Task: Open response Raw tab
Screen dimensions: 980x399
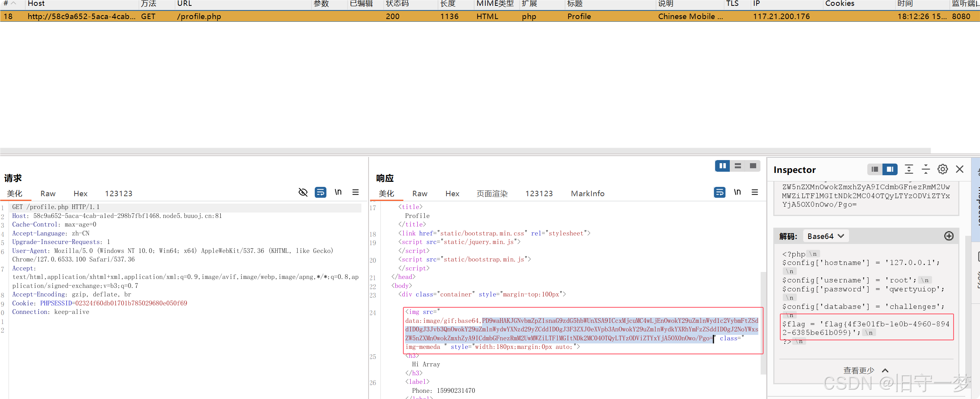Action: (420, 193)
